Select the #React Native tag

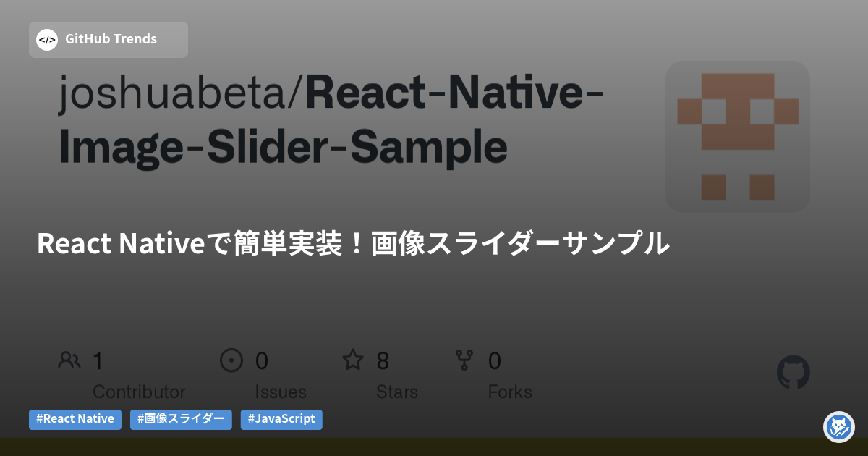[x=75, y=419]
